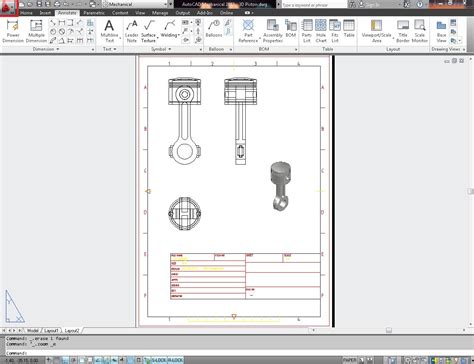Screen dimensions: 474x364
Task: Open the AutoCAD application menu button
Action: coord(8,7)
